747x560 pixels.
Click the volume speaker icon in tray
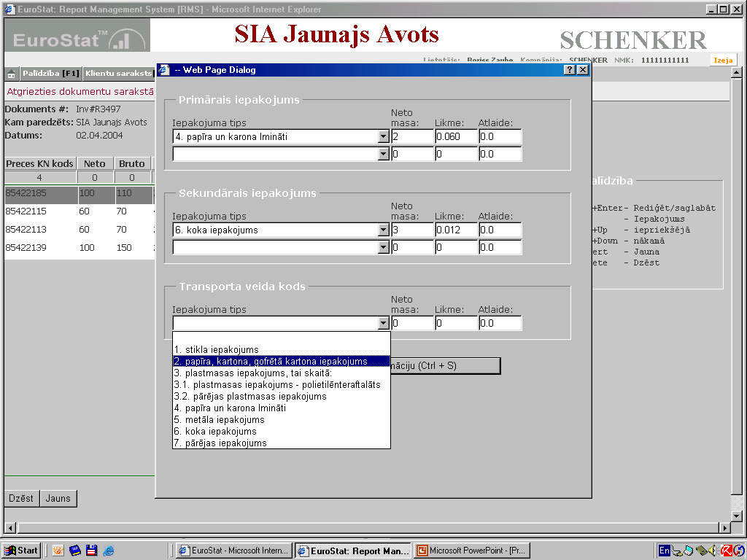[x=713, y=551]
